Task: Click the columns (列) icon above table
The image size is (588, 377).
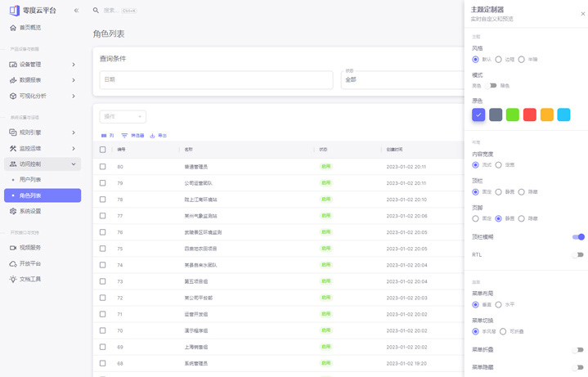Action: pyautogui.click(x=104, y=136)
